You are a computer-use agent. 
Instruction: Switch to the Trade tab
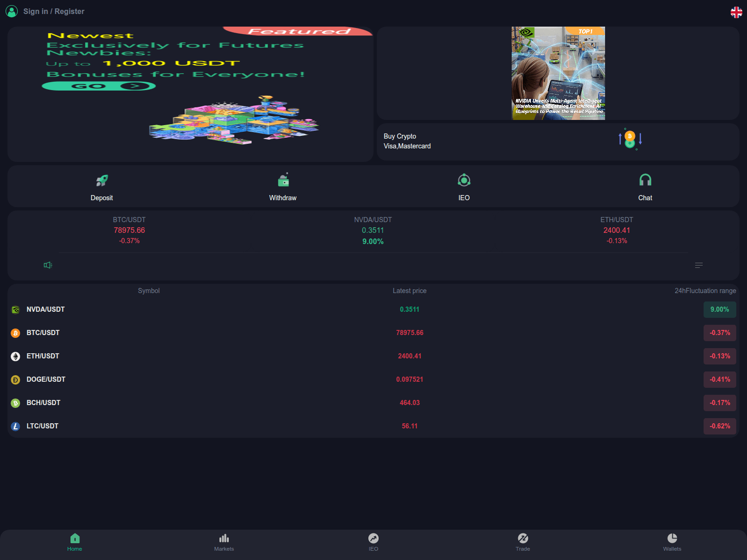click(523, 542)
